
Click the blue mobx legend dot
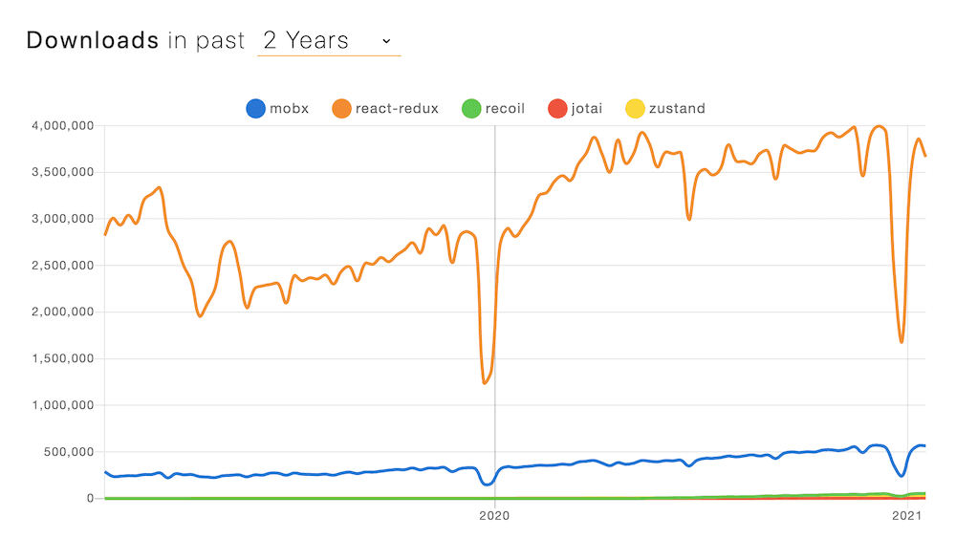253,108
